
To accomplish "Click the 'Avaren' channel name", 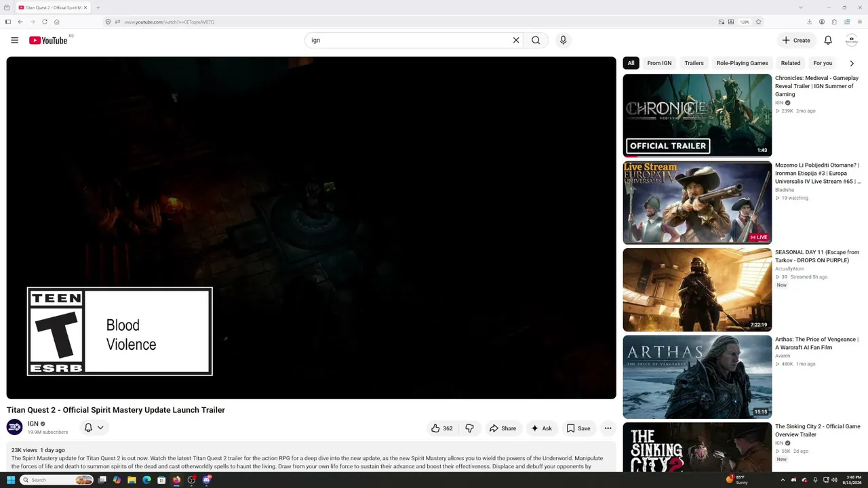I will point(783,356).
